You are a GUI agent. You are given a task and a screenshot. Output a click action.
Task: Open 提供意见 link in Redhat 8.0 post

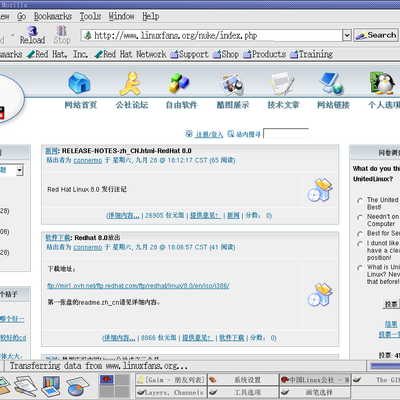coord(197,338)
